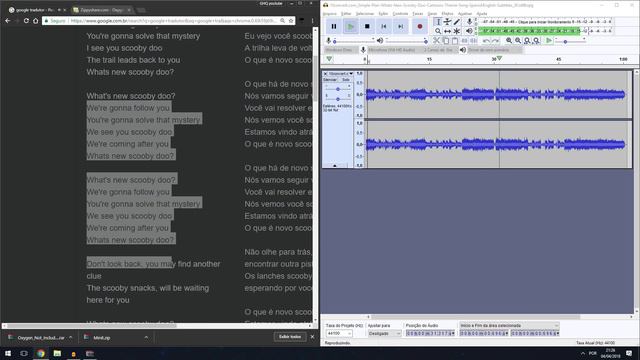The width and height of the screenshot is (640, 360).
Task: Bookmark page with the star icon
Action: coord(291,20)
